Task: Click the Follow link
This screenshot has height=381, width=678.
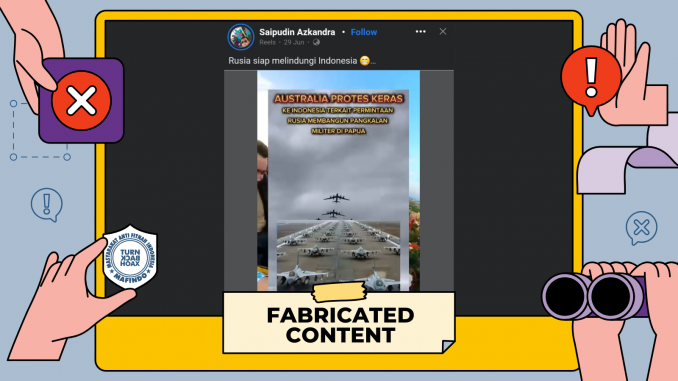Action: point(364,32)
